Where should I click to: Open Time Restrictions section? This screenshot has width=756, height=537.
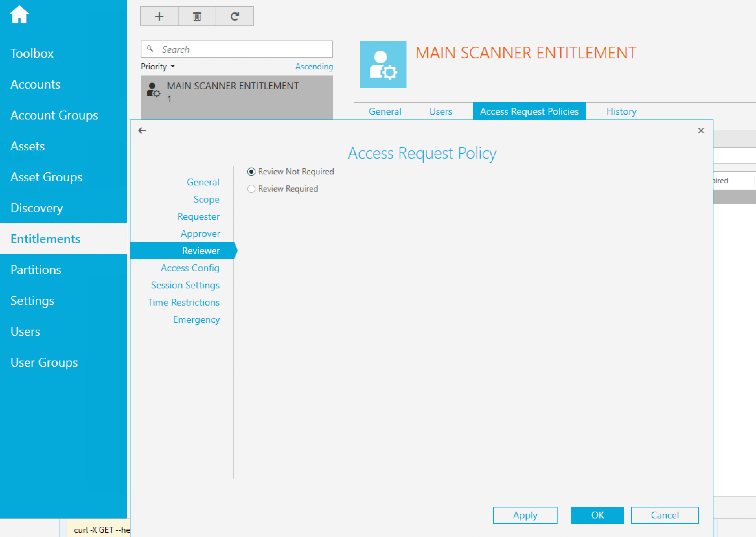183,302
